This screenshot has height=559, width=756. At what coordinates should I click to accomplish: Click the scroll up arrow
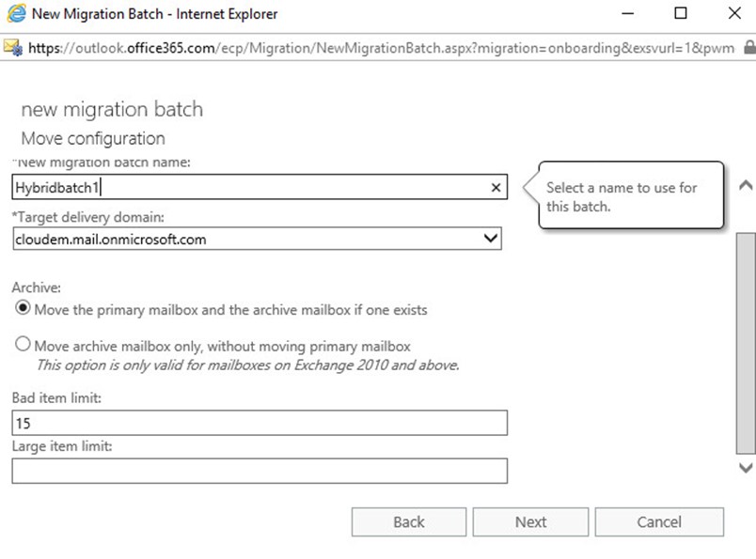tap(746, 185)
